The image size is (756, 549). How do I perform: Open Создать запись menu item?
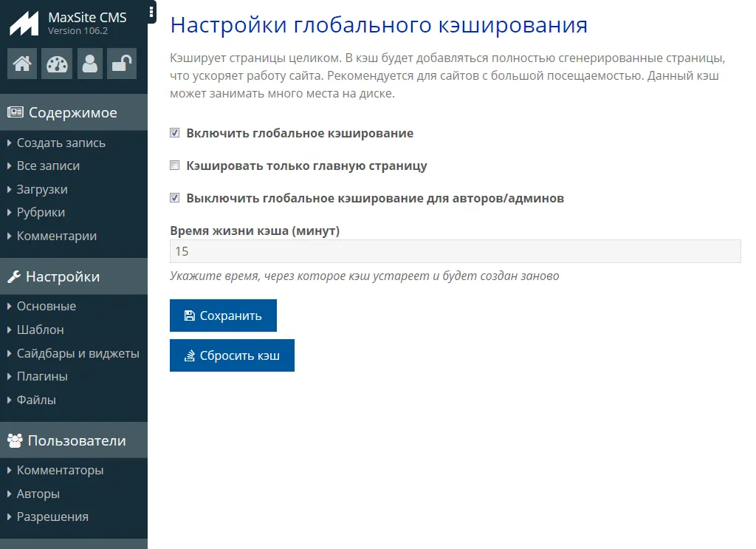[61, 143]
